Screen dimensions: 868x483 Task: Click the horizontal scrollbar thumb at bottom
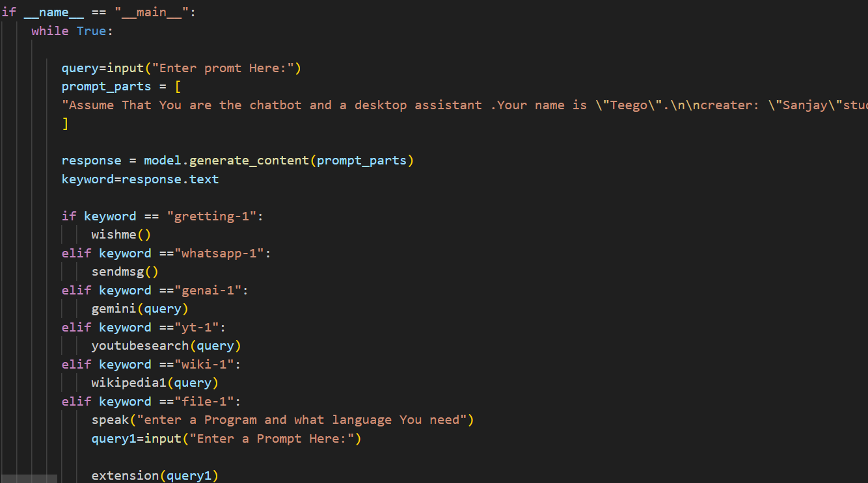(x=29, y=479)
